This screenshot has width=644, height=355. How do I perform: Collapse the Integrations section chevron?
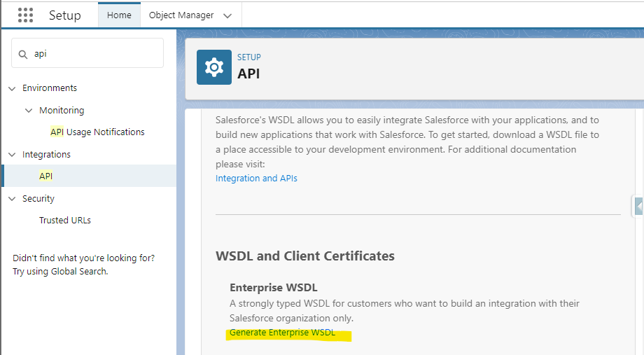13,155
